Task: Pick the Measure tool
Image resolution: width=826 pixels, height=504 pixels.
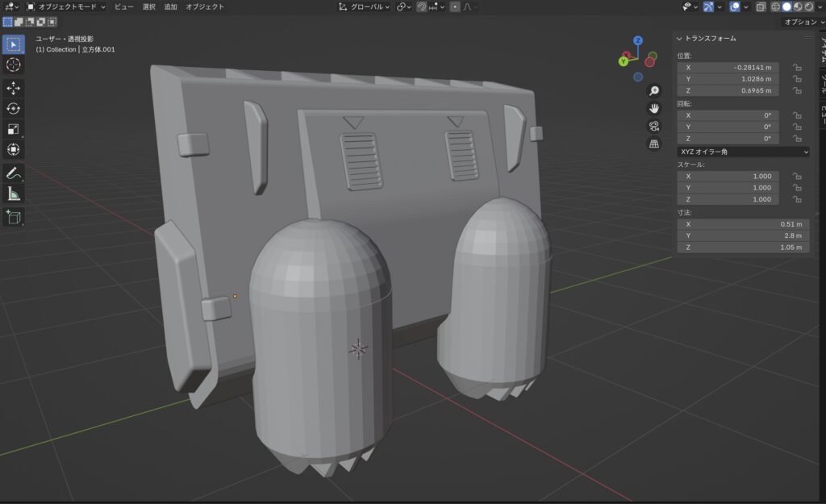Action: point(14,194)
